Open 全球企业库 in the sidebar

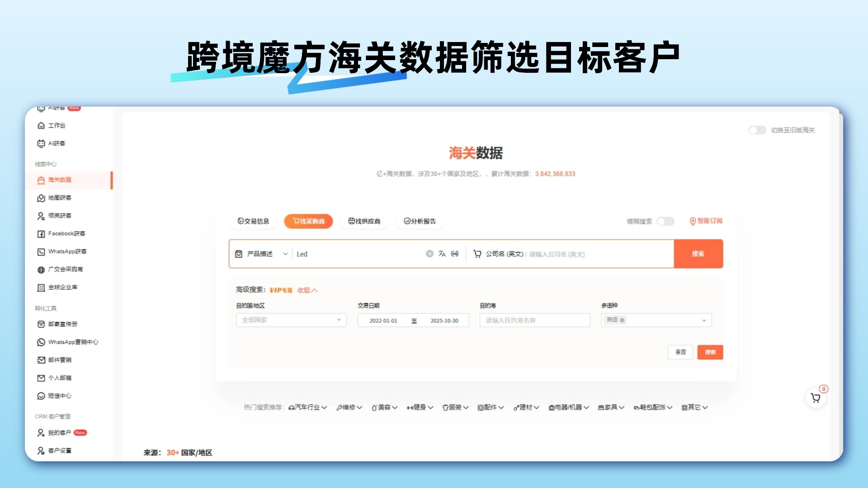click(x=62, y=287)
